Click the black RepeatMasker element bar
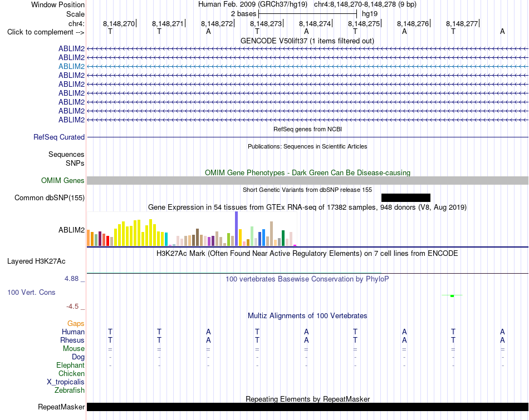Image resolution: width=529 pixels, height=420 pixels. (307, 407)
